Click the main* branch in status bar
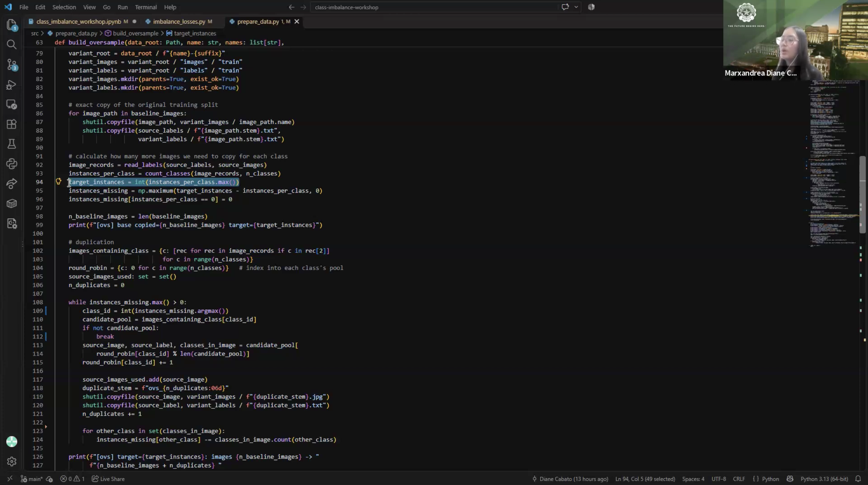The width and height of the screenshot is (868, 485). (32, 479)
